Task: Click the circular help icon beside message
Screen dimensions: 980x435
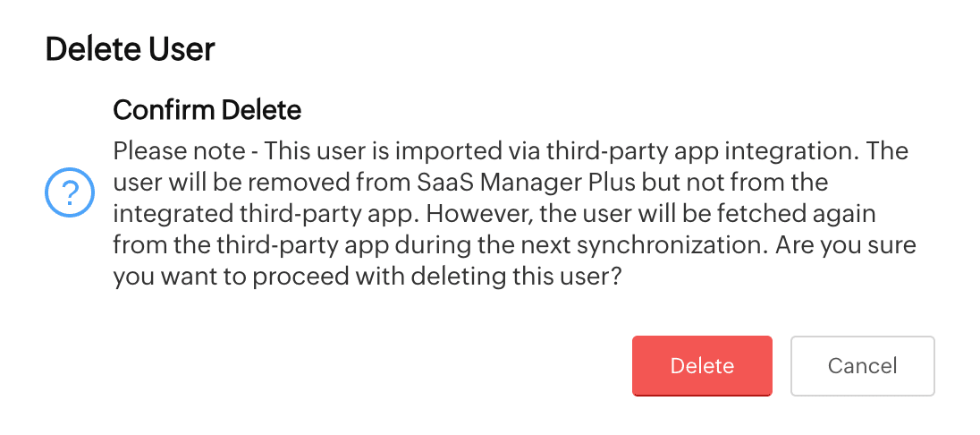Action: (x=70, y=192)
